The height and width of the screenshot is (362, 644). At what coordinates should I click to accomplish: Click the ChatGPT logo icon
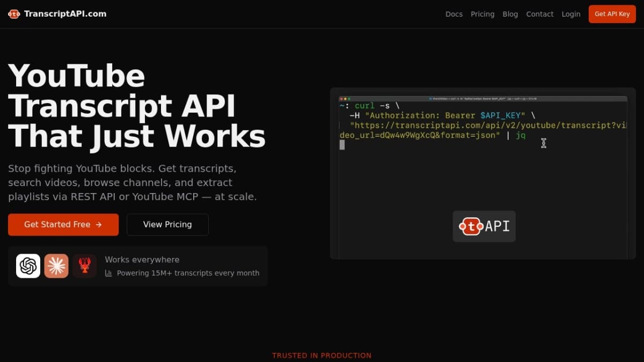(28, 266)
